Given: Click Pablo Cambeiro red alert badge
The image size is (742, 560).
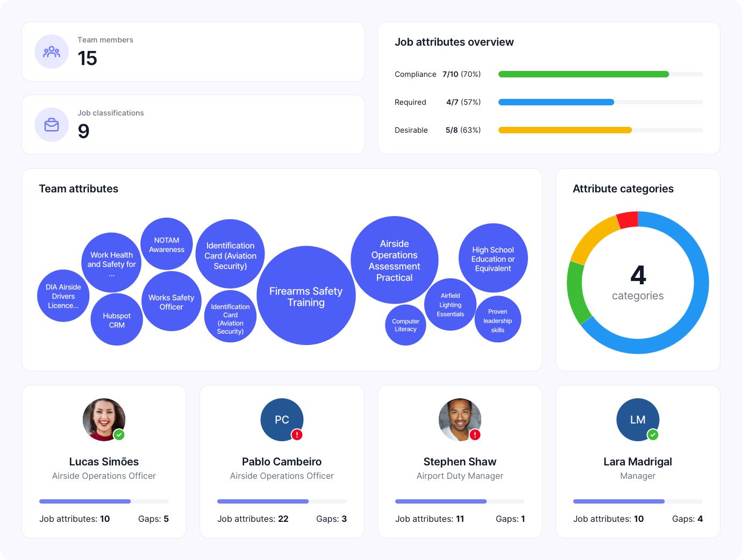Looking at the screenshot, I should pyautogui.click(x=297, y=435).
